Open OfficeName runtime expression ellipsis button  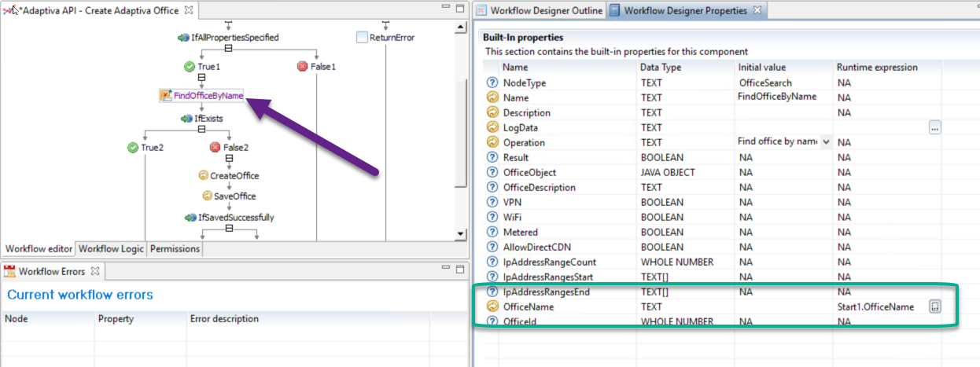[x=935, y=306]
